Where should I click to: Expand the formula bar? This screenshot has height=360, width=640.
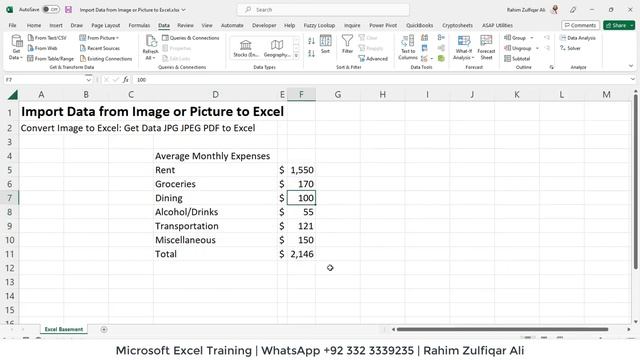click(x=632, y=80)
